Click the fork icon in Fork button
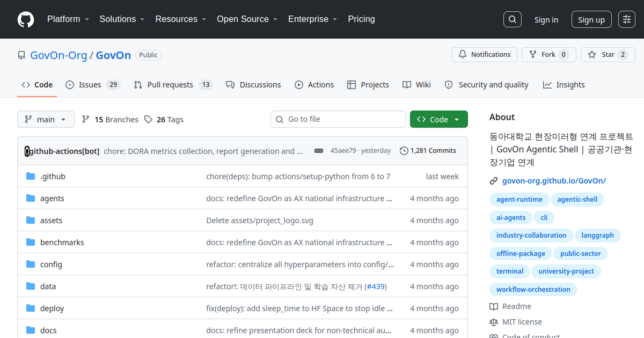Image resolution: width=644 pixels, height=338 pixels. coord(533,55)
